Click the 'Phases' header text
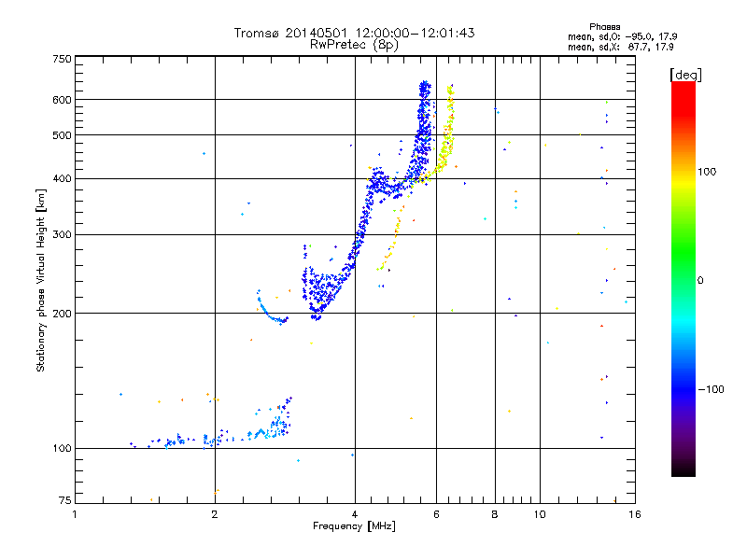 604,27
